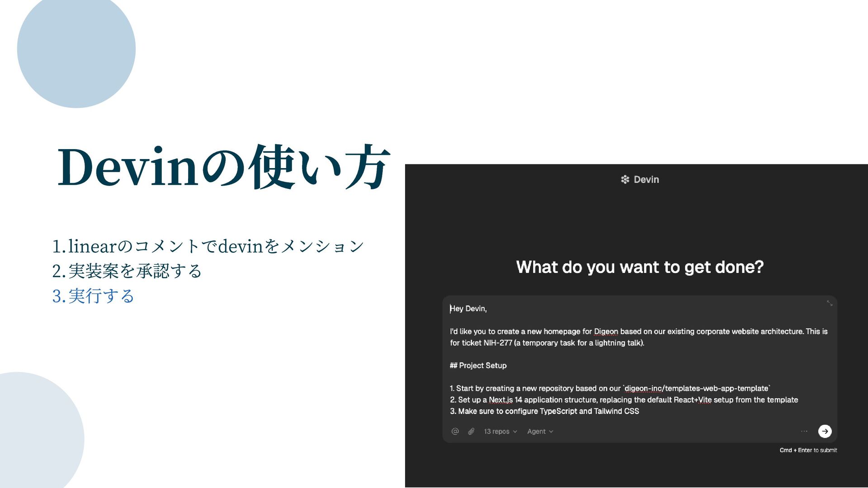Click the 'Next.js' underlined word
The width and height of the screenshot is (868, 488).
click(x=500, y=400)
